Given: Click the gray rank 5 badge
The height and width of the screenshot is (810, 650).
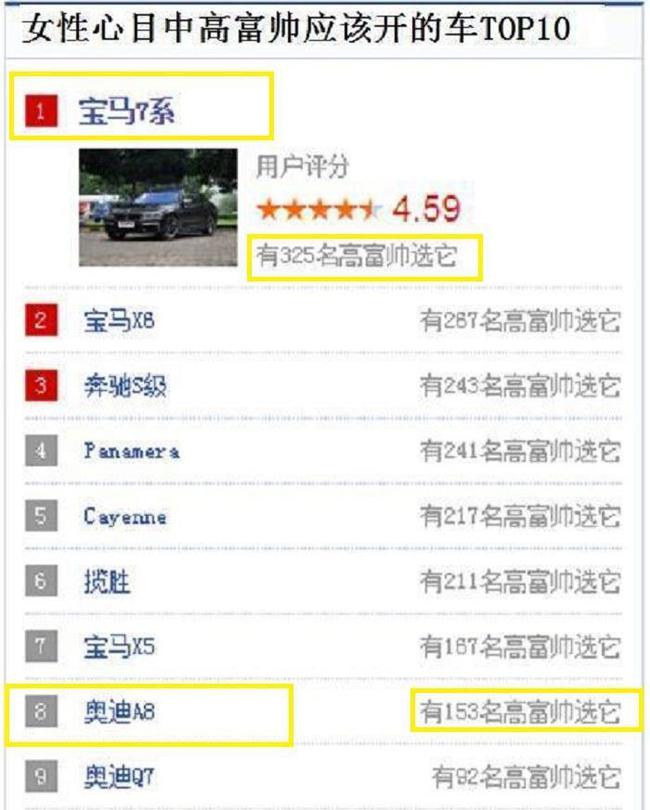Looking at the screenshot, I should coord(41,516).
